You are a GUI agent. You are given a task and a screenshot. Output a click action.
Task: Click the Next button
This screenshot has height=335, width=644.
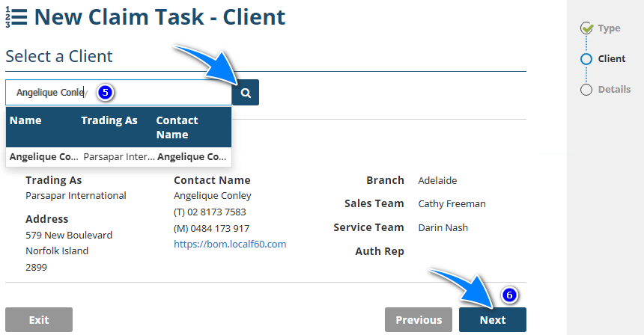tap(492, 319)
